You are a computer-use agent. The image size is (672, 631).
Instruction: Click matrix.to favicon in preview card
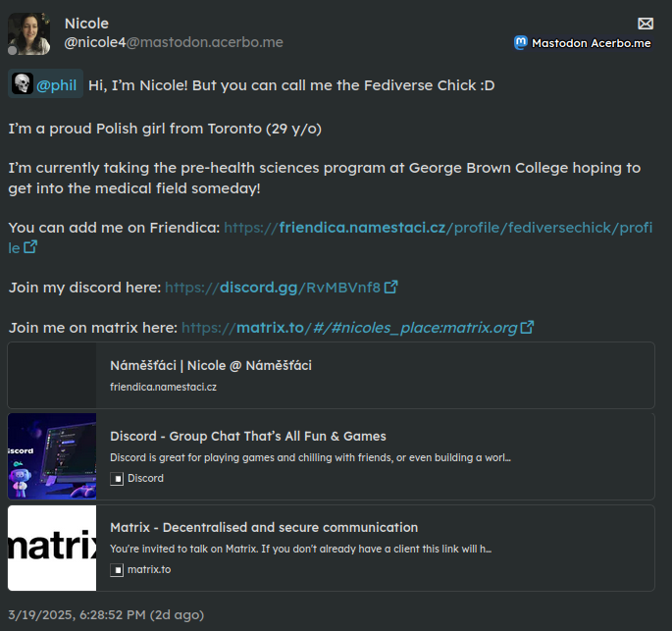pyautogui.click(x=117, y=569)
